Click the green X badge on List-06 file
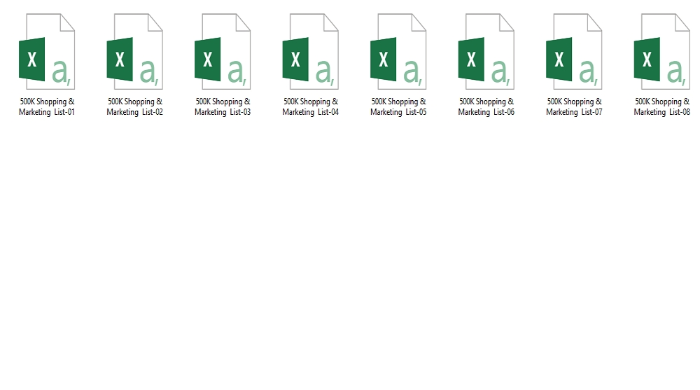 click(471, 59)
